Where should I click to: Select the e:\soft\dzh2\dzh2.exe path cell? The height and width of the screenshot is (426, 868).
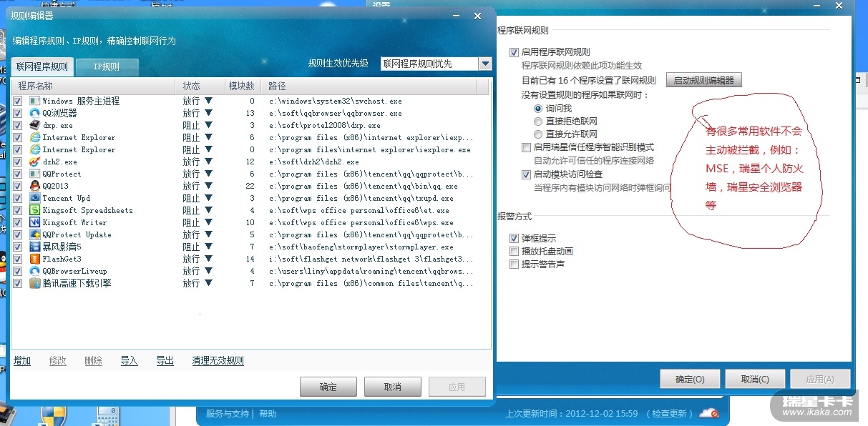(314, 162)
